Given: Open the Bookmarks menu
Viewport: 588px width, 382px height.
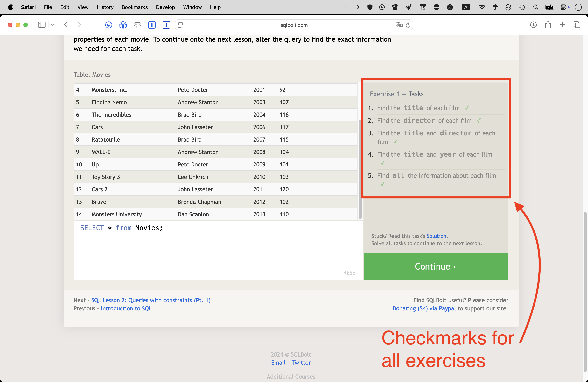Looking at the screenshot, I should coord(134,7).
